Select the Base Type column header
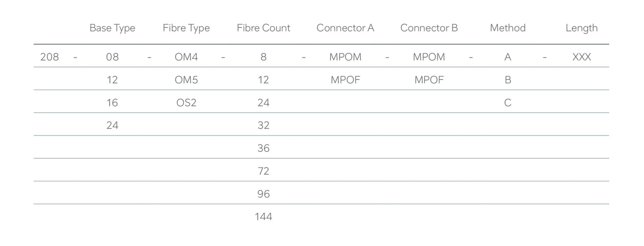644x246 pixels. pos(112,28)
